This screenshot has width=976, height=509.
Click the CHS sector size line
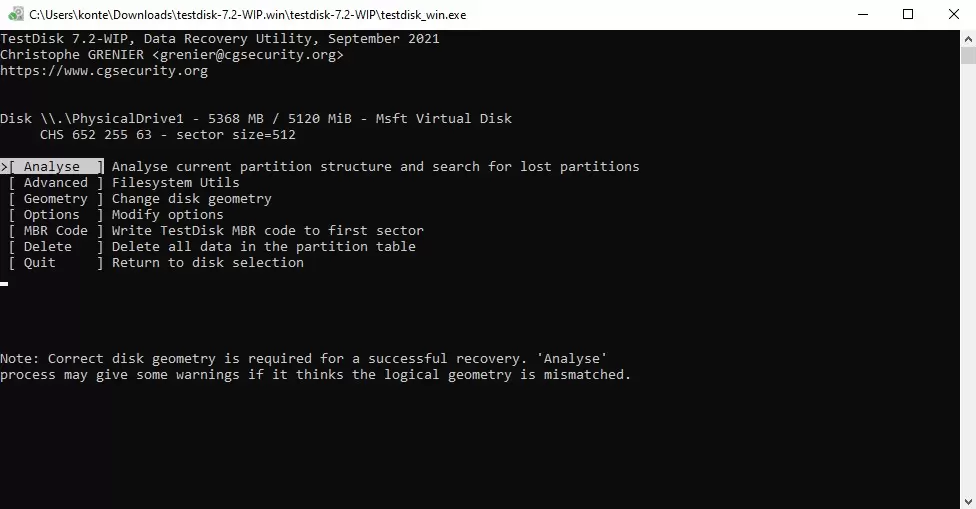(168, 135)
